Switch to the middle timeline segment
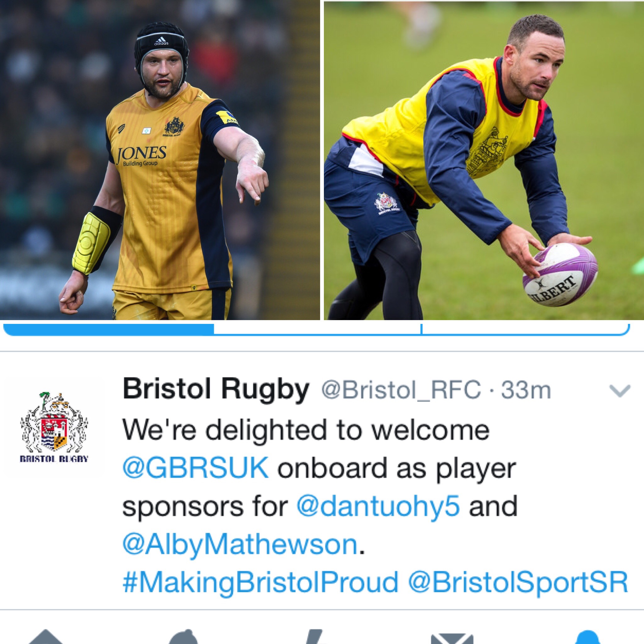The image size is (644, 644). click(318, 329)
